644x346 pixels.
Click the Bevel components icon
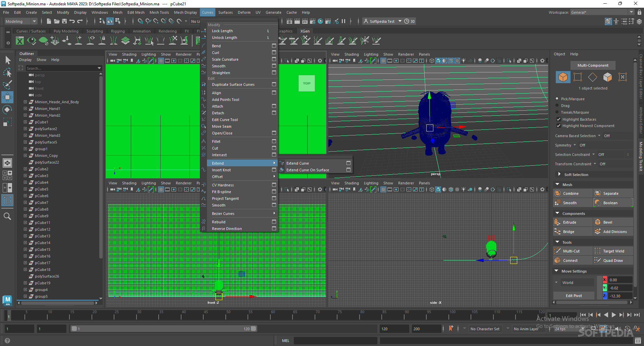(598, 222)
